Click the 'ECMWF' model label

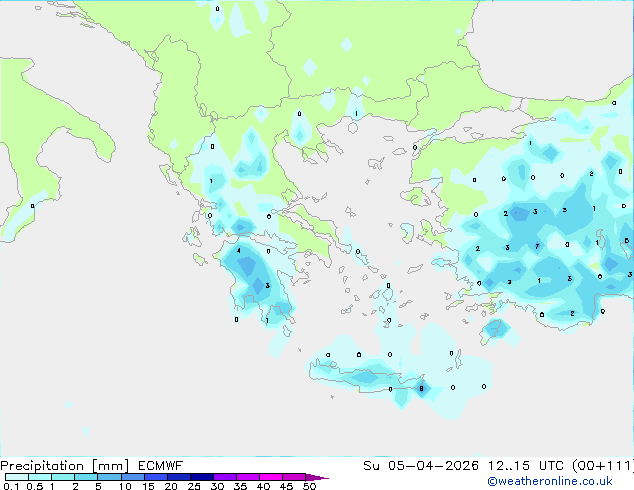click(x=161, y=466)
